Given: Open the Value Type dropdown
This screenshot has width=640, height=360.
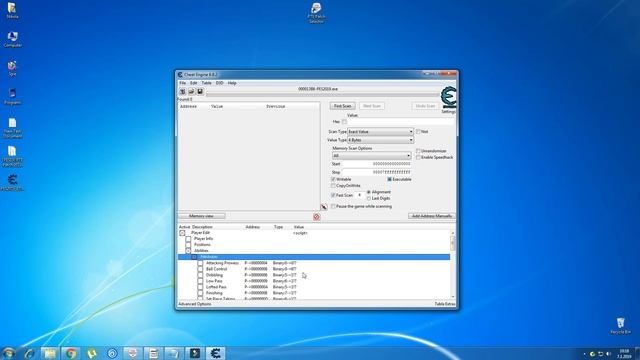Looking at the screenshot, I should coord(380,140).
